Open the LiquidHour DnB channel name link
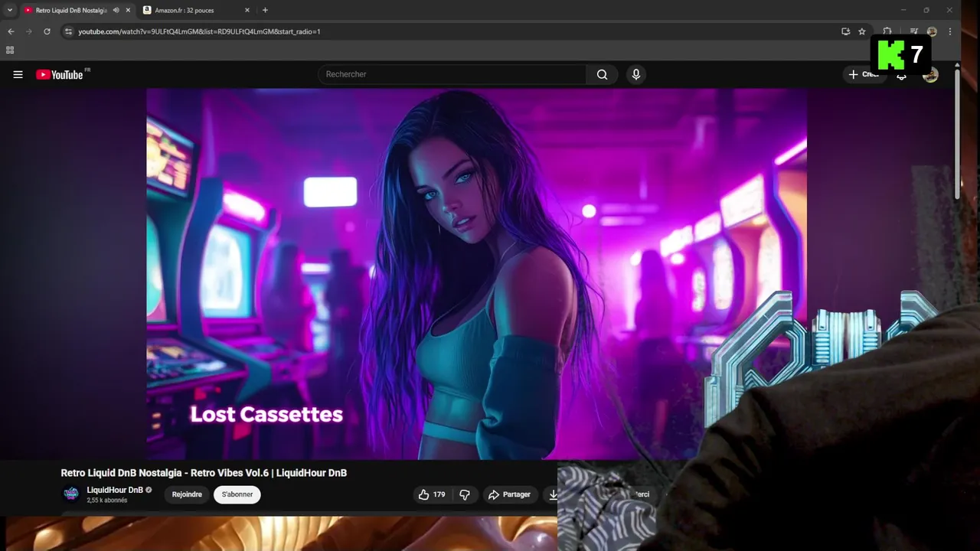Image resolution: width=980 pixels, height=551 pixels. 115,490
